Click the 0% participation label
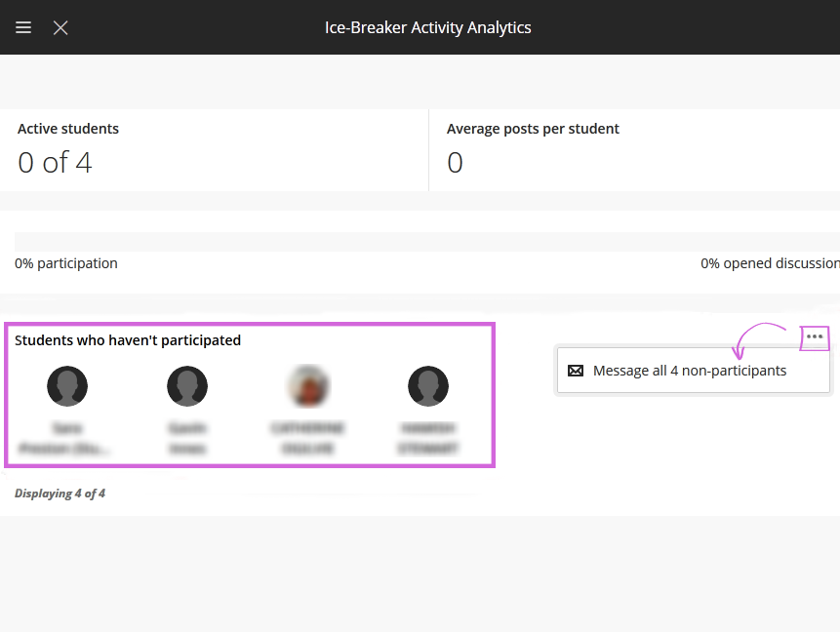 tap(66, 263)
